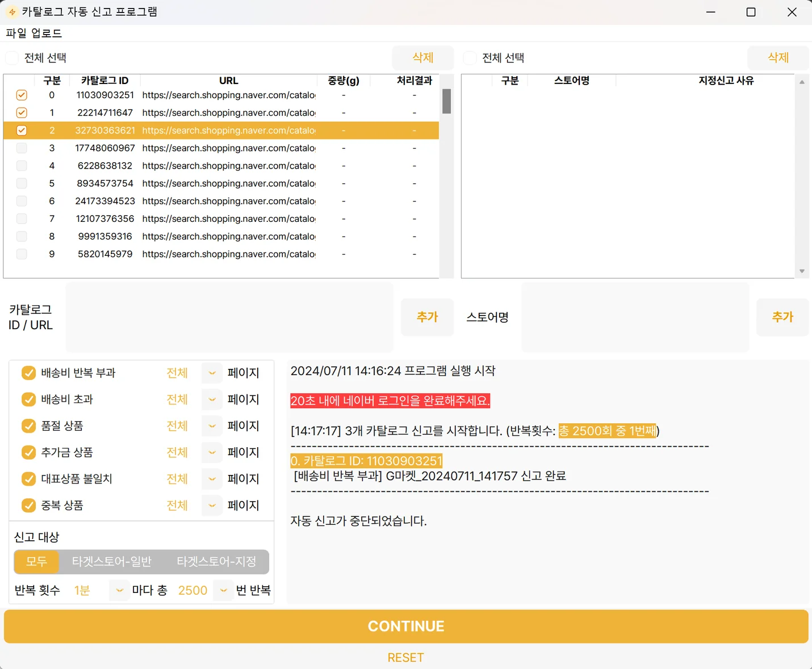Viewport: 812px width, 669px height.
Task: Click the URL column header
Action: (229, 81)
